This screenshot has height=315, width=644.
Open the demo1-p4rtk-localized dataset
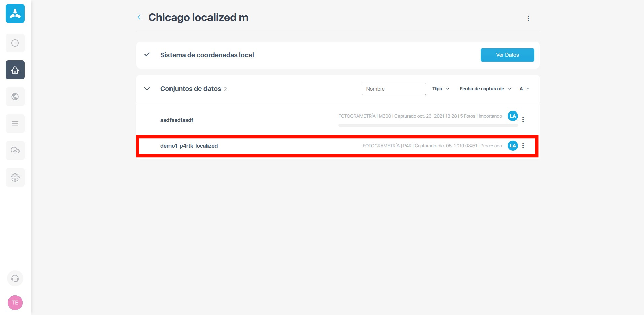coord(189,146)
